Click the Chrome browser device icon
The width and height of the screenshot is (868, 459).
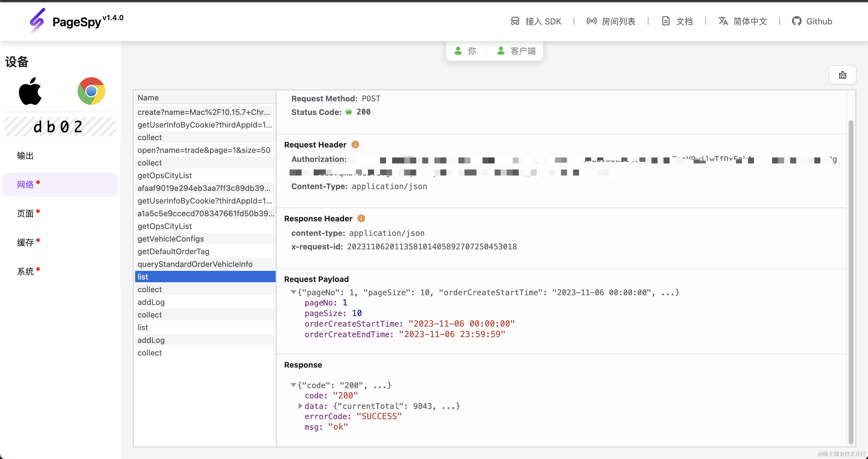tap(91, 91)
